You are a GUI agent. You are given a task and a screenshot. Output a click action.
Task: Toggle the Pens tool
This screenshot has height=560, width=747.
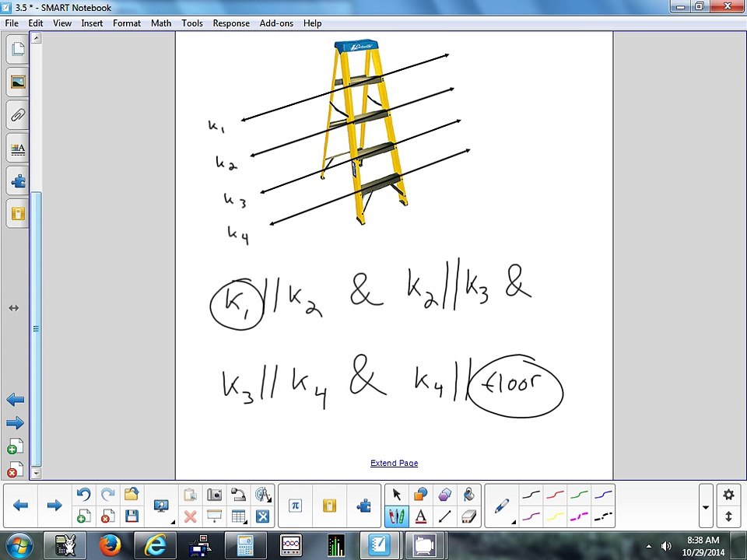coord(396,516)
